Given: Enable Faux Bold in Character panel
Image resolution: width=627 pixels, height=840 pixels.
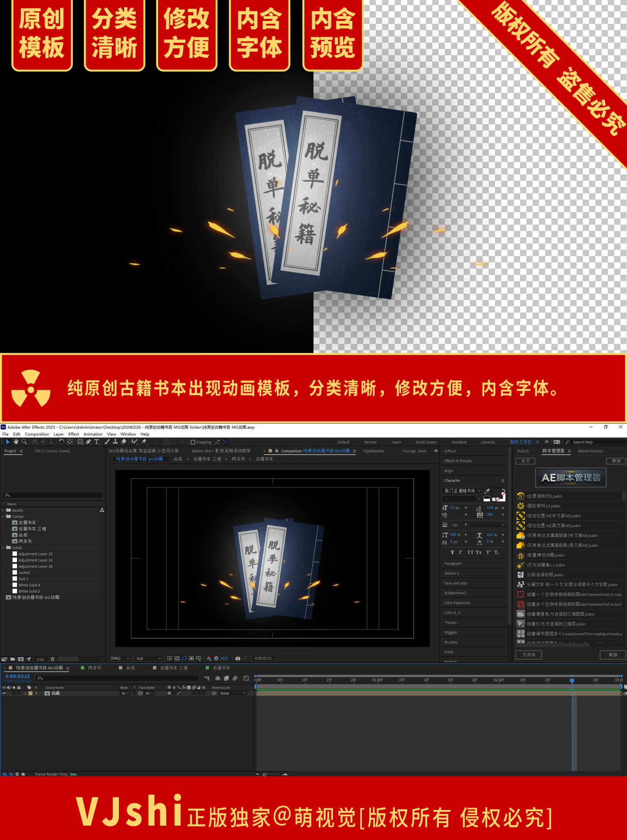Looking at the screenshot, I should (x=452, y=552).
